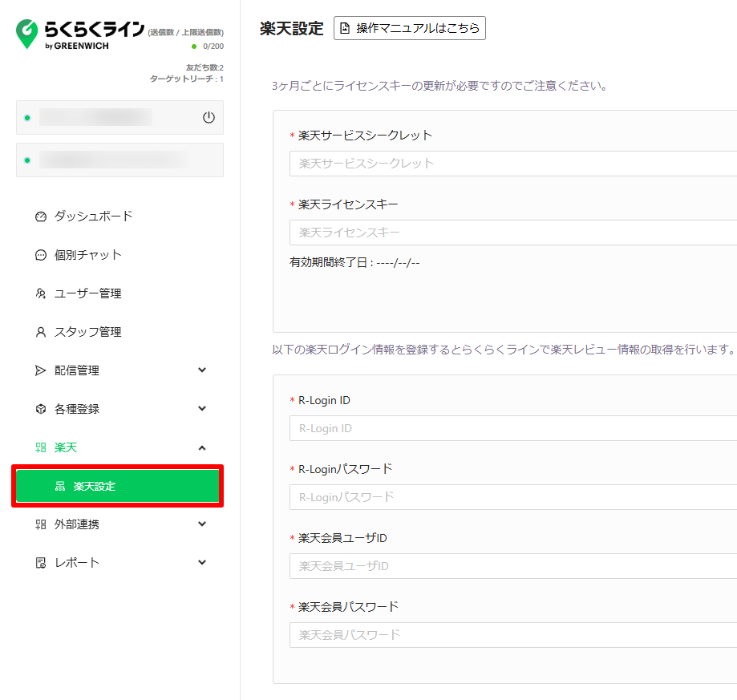This screenshot has height=700, width=737.
Task: Open the ダッシュボード menu item
Action: coord(118,216)
